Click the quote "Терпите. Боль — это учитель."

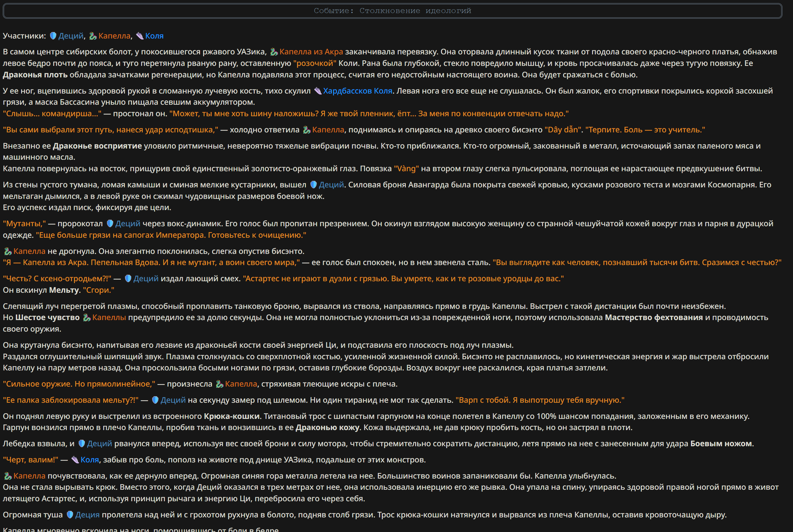pos(645,130)
